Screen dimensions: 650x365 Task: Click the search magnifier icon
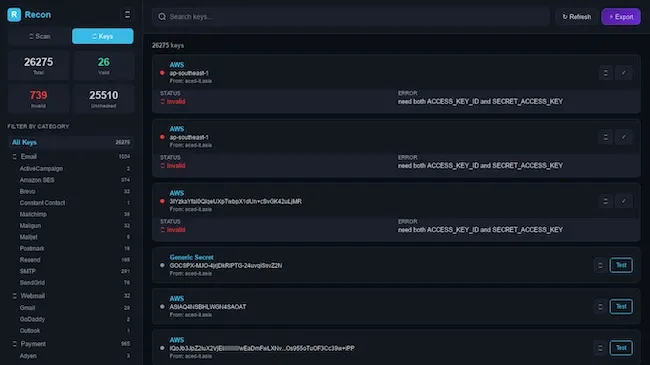click(162, 17)
